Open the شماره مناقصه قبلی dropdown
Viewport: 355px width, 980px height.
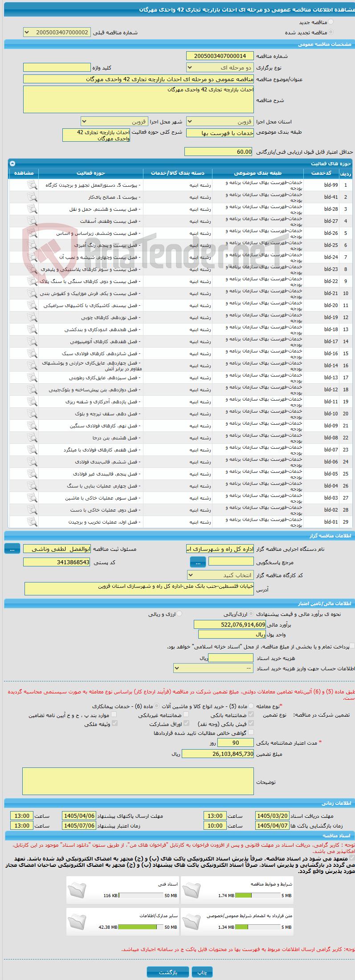[x=57, y=33]
